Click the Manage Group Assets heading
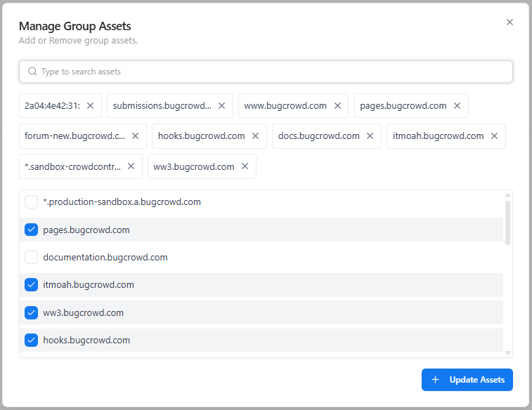 click(75, 26)
